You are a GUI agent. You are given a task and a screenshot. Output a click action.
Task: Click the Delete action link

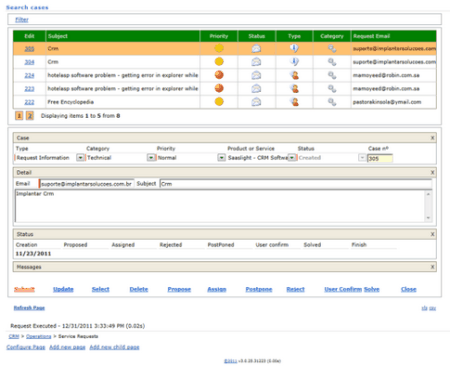(x=139, y=289)
